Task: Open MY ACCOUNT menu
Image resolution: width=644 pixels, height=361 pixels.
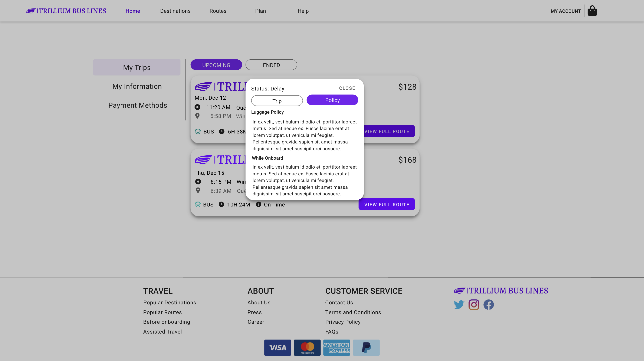Action: pos(565,11)
